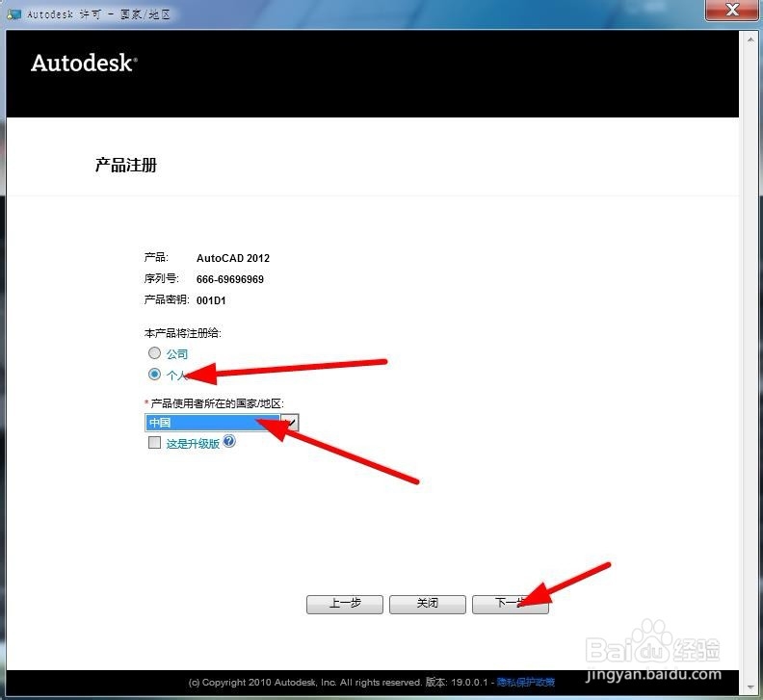Click the scrollbar down arrow
The height and width of the screenshot is (700, 763).
click(750, 687)
